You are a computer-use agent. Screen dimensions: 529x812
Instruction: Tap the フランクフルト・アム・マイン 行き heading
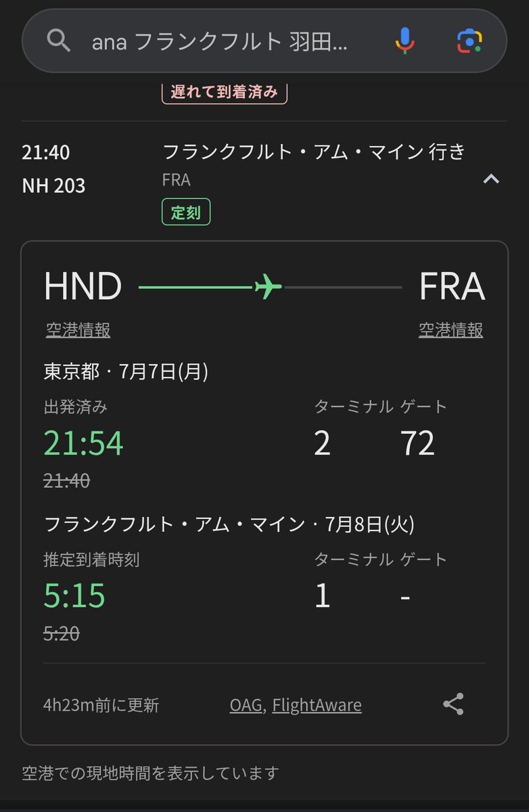pos(315,152)
